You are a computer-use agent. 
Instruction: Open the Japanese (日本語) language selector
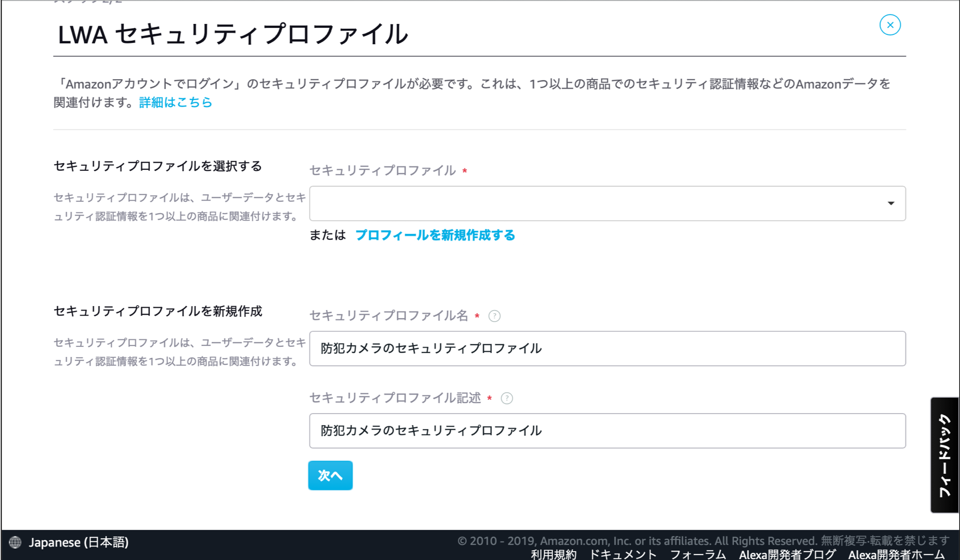(x=80, y=543)
